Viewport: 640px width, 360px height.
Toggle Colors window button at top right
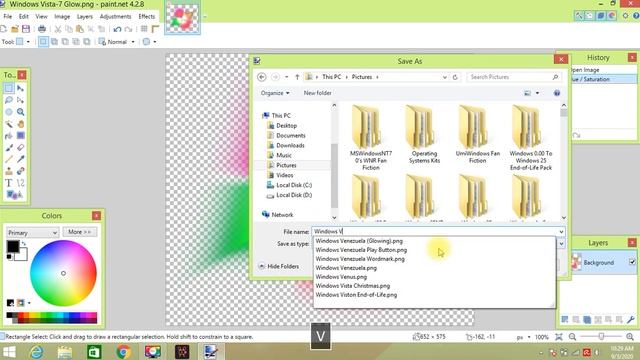pos(611,16)
